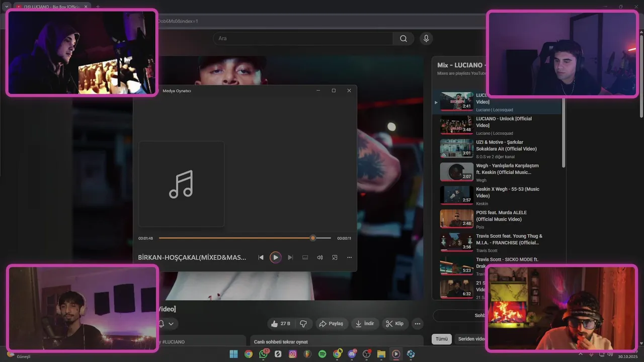Toggle media player captions button

point(305,257)
